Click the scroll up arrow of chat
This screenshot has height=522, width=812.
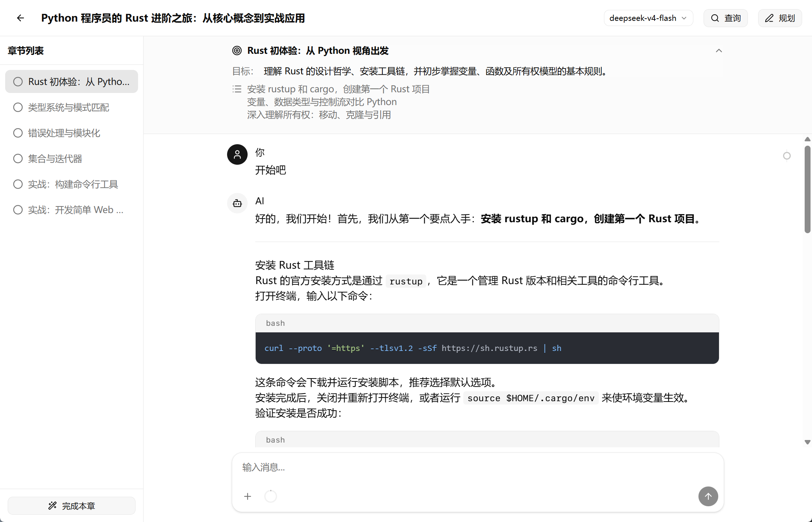coord(807,139)
